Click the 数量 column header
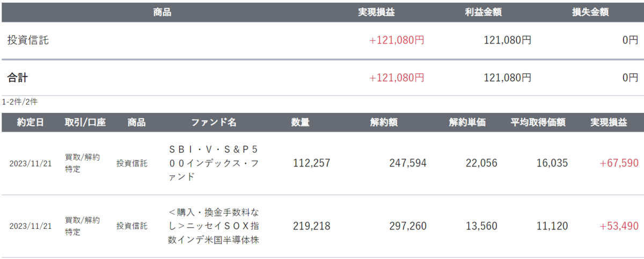Screen dimensions: 644x259 [x=300, y=123]
